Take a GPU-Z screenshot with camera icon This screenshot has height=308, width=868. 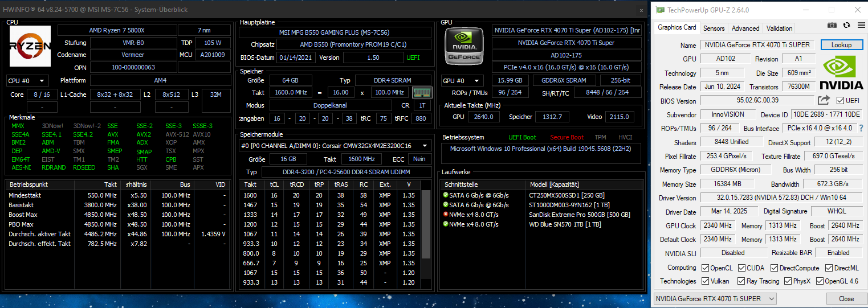click(832, 26)
